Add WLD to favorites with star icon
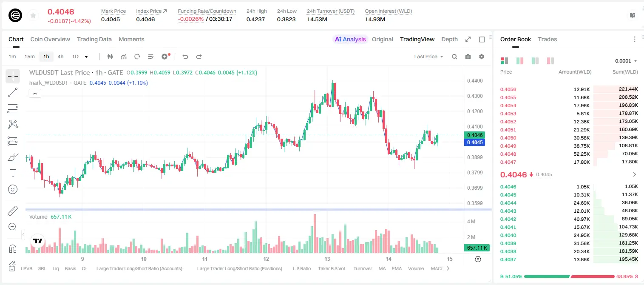The height and width of the screenshot is (285, 644). point(33,16)
